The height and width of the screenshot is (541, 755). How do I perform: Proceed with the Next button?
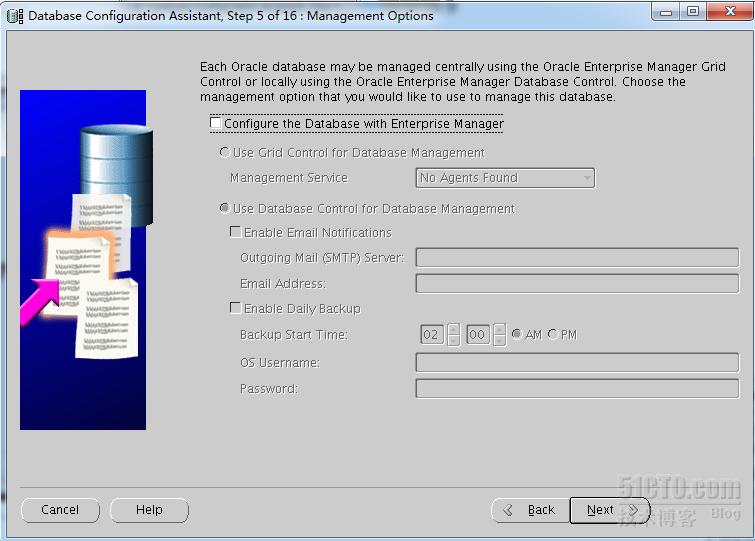tap(610, 510)
